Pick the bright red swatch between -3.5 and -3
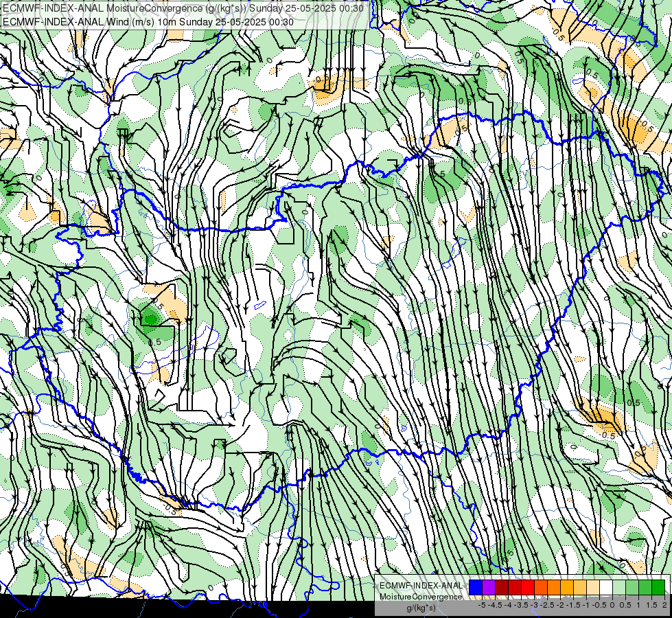The height and width of the screenshot is (618, 672). point(528,587)
